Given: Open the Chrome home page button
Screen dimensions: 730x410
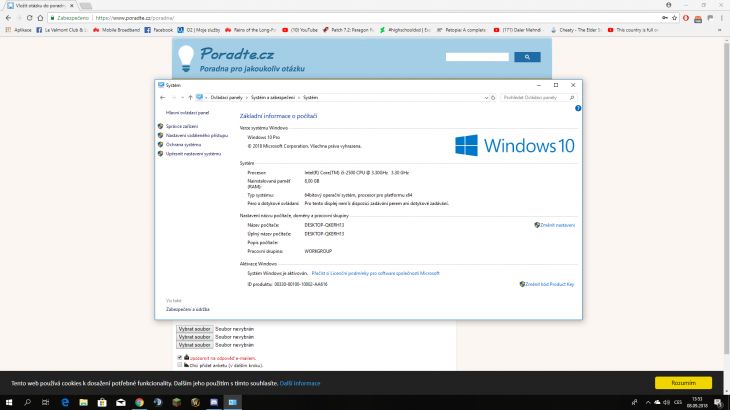Looking at the screenshot, I should pos(40,18).
